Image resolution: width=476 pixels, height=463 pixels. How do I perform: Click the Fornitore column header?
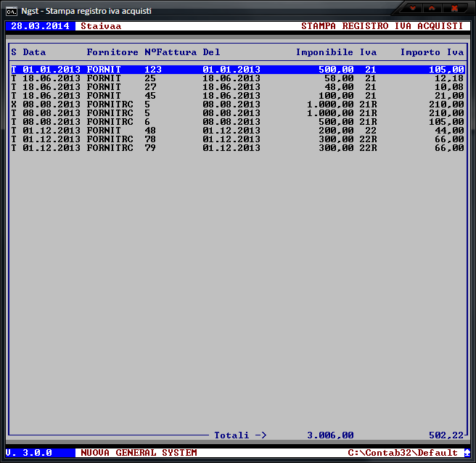coord(112,53)
